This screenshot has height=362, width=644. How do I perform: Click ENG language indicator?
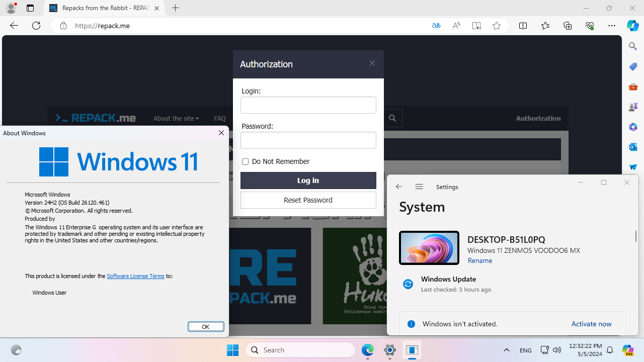(x=526, y=350)
